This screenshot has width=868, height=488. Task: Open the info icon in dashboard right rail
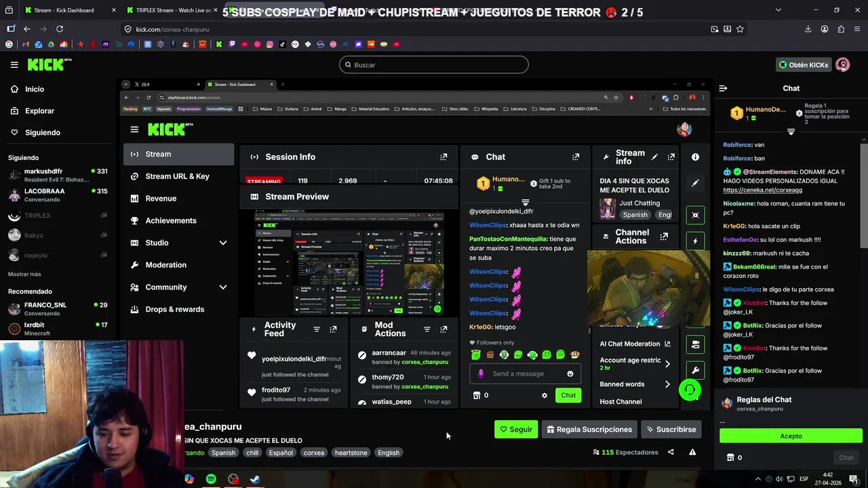click(x=695, y=157)
